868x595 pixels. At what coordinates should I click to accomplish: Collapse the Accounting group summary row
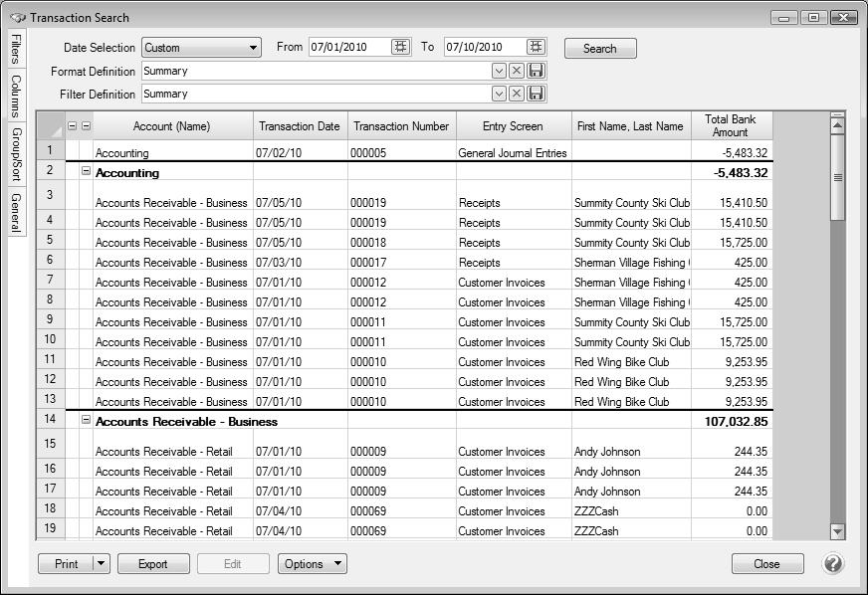point(85,172)
